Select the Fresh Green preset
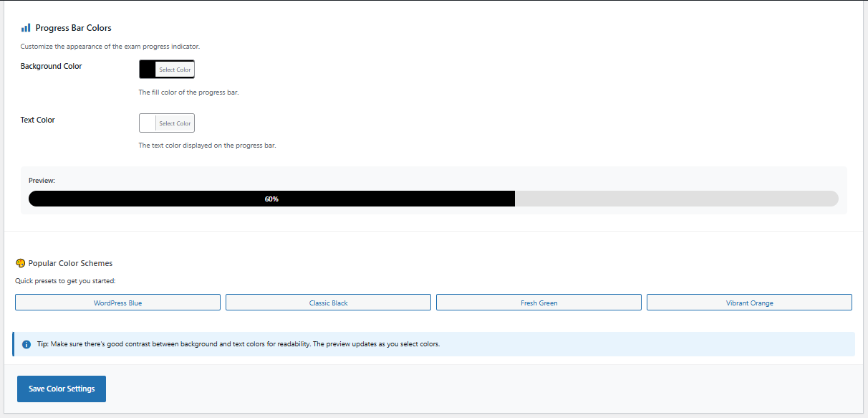Screen dimensions: 868x418 pyautogui.click(x=539, y=303)
